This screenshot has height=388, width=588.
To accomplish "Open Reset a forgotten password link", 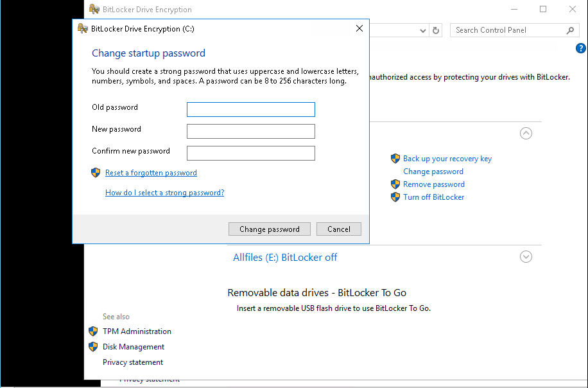I will pyautogui.click(x=151, y=173).
